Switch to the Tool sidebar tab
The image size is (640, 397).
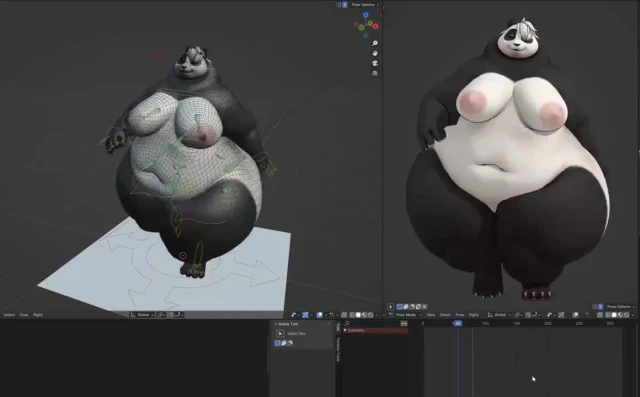(x=338, y=327)
